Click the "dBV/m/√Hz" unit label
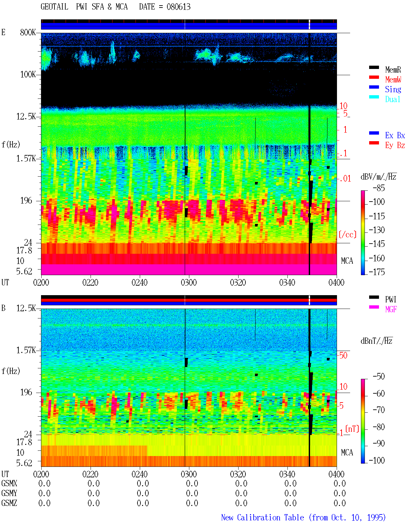Image resolution: width=420 pixels, height=523 pixels. point(379,177)
